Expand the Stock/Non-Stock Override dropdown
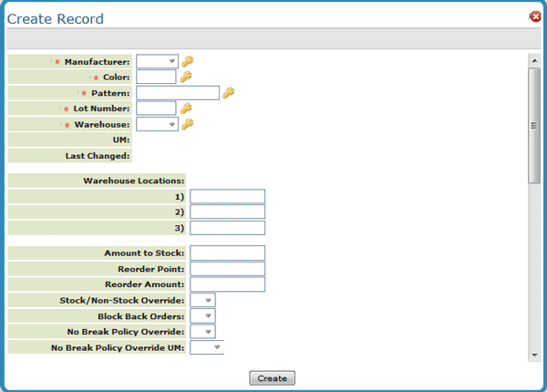 [x=202, y=300]
